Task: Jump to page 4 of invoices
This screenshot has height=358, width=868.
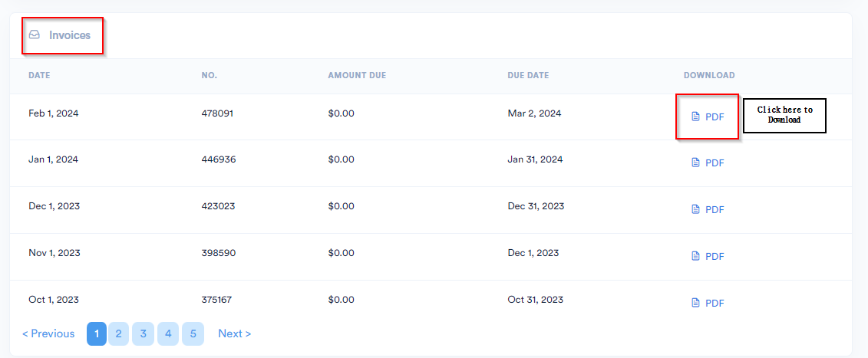Action: (x=168, y=333)
